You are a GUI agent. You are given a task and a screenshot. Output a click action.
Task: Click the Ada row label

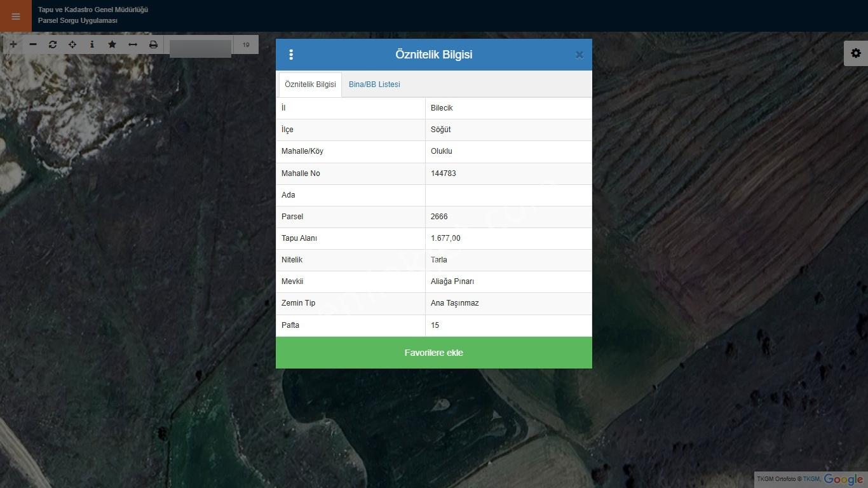tap(288, 195)
